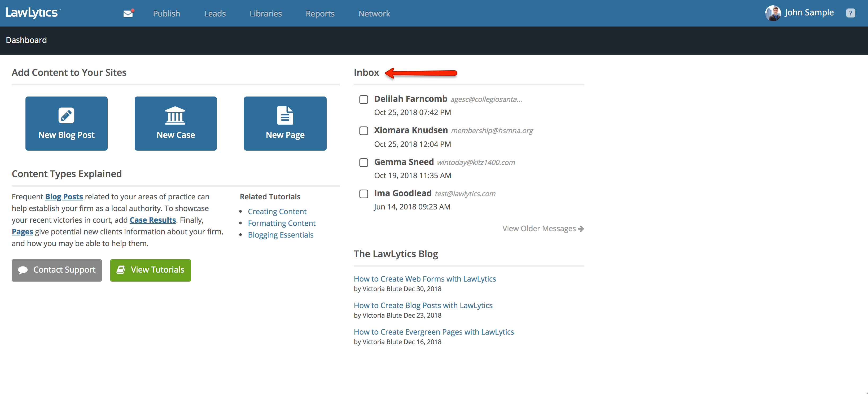Click the by Victoria Blute Dec 23, 2018 byline

tap(398, 316)
